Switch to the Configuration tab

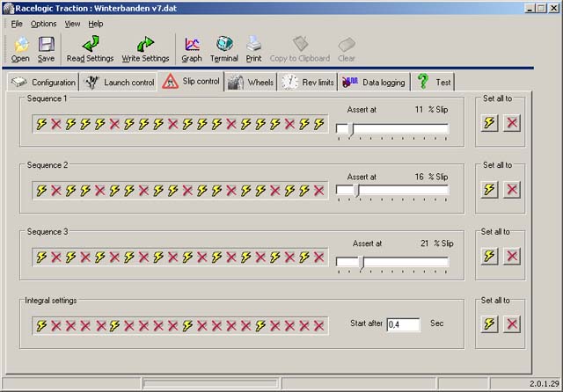coord(43,82)
